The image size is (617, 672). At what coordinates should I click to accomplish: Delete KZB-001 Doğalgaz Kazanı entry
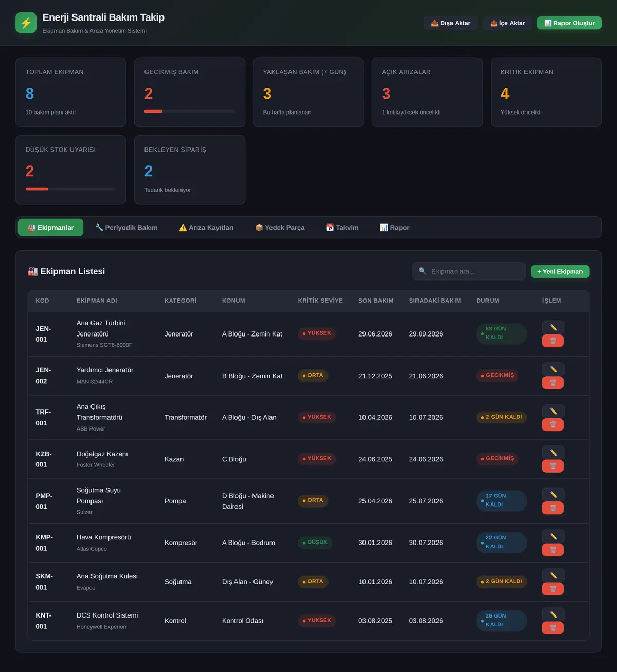tap(553, 466)
